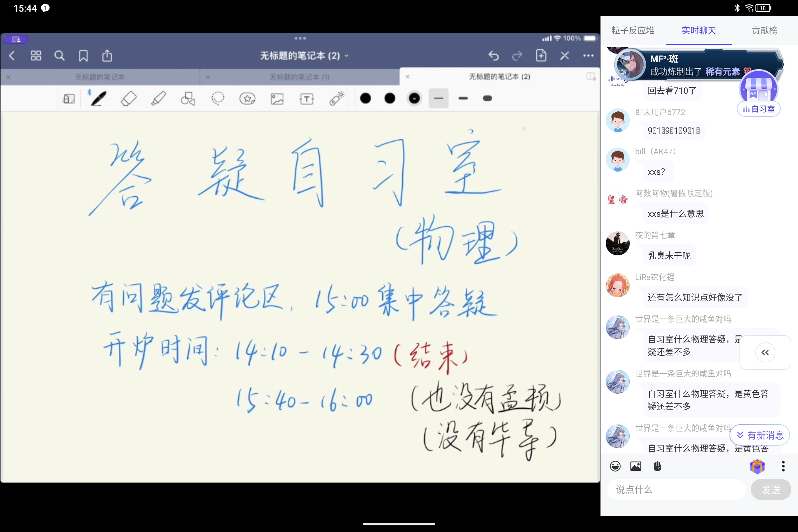Close the 无标题的笔记本 (2) tab
The image size is (798, 532).
pyautogui.click(x=408, y=77)
